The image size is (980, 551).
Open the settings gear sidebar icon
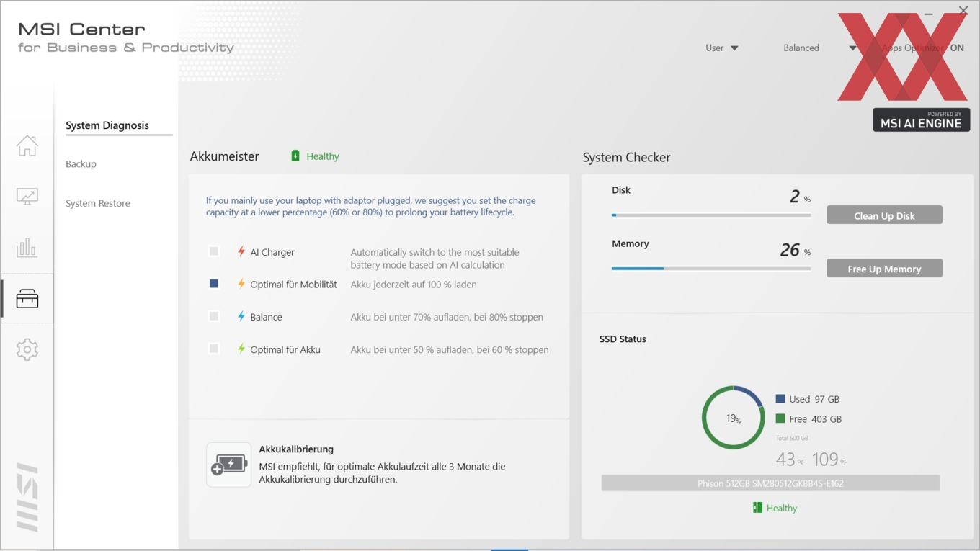coord(27,349)
